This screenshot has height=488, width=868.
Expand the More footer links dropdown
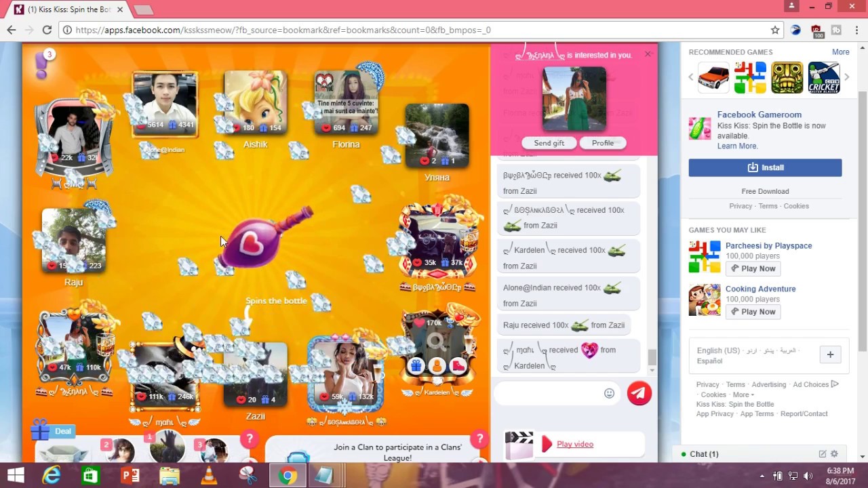[743, 394]
